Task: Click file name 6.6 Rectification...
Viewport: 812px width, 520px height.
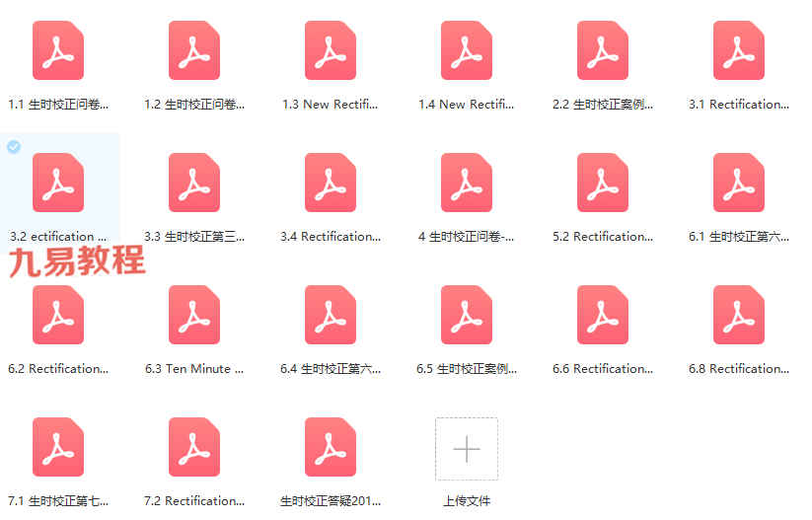Action: coord(603,368)
